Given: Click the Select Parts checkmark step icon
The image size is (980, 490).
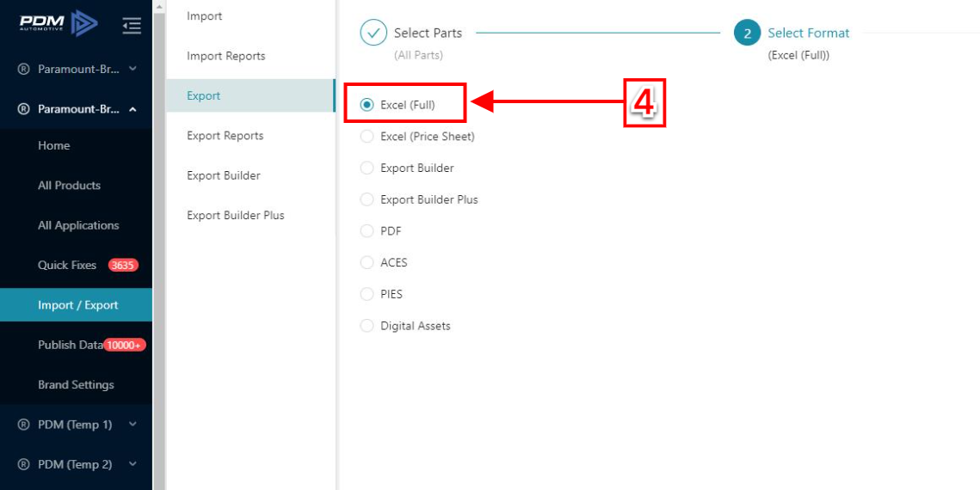Looking at the screenshot, I should point(373,33).
